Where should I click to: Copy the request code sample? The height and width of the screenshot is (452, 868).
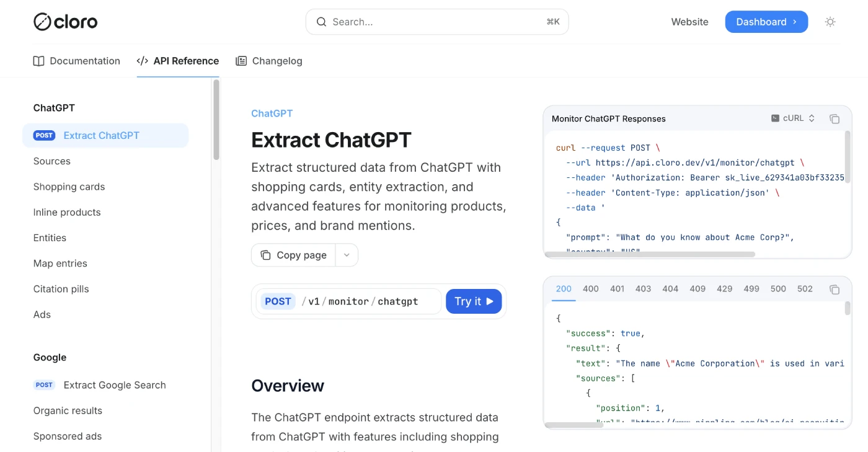[835, 119]
